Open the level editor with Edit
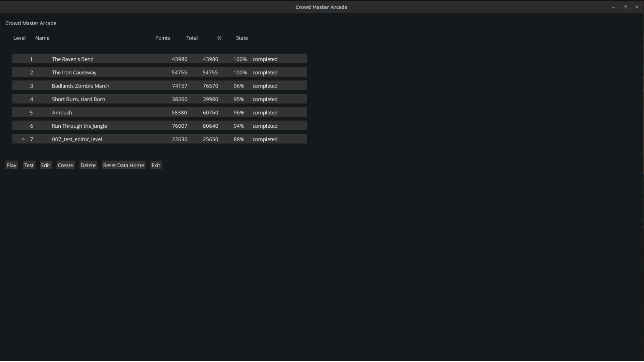The width and height of the screenshot is (644, 362). [46, 165]
